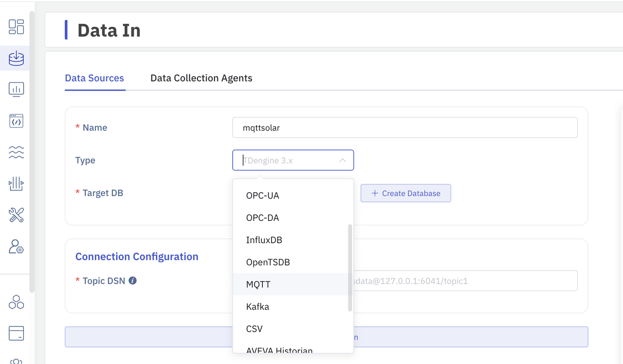Click the dropdown list scrollbar
Screen dimensions: 623x364
coord(349,268)
